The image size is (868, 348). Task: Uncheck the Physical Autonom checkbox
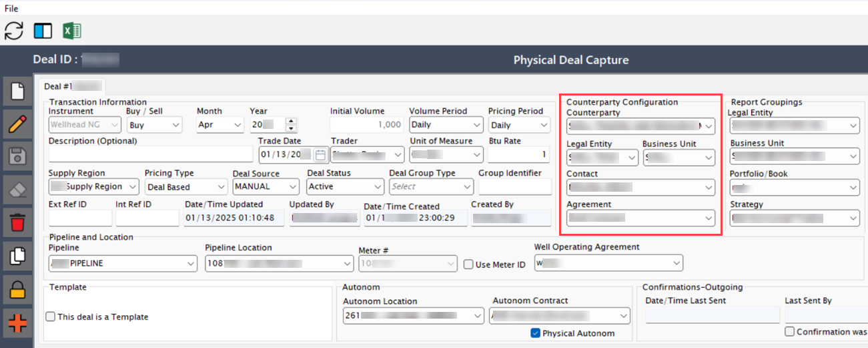coord(535,333)
